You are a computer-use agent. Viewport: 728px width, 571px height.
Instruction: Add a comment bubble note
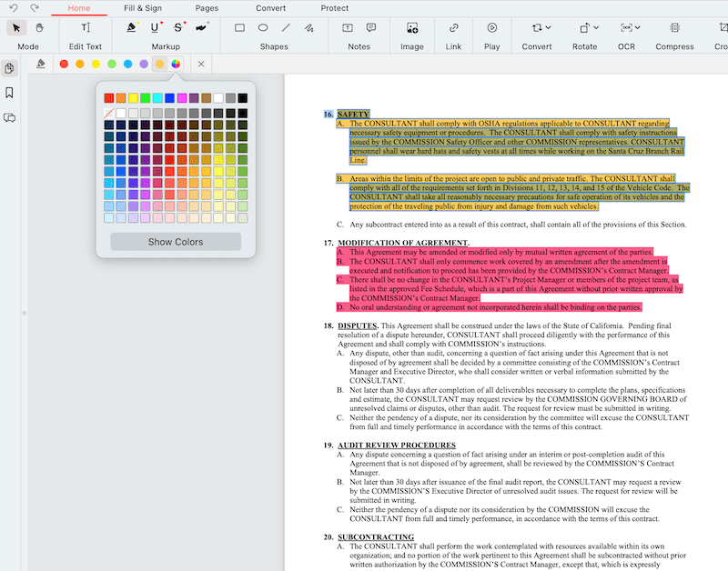(x=371, y=28)
